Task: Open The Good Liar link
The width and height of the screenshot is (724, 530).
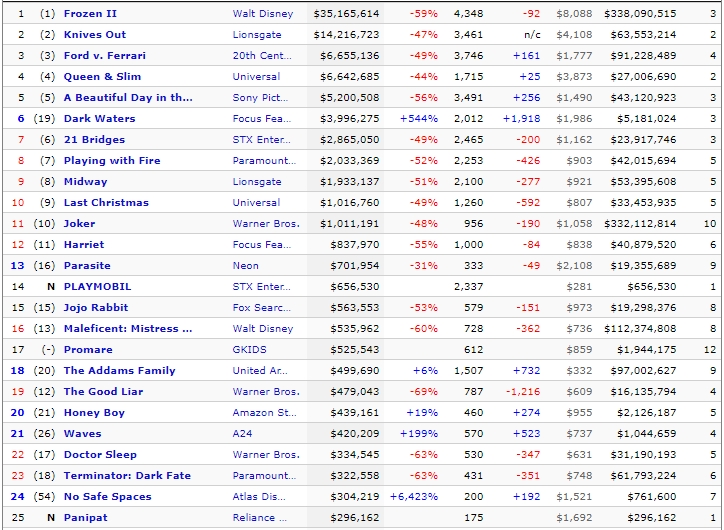Action: pos(103,391)
